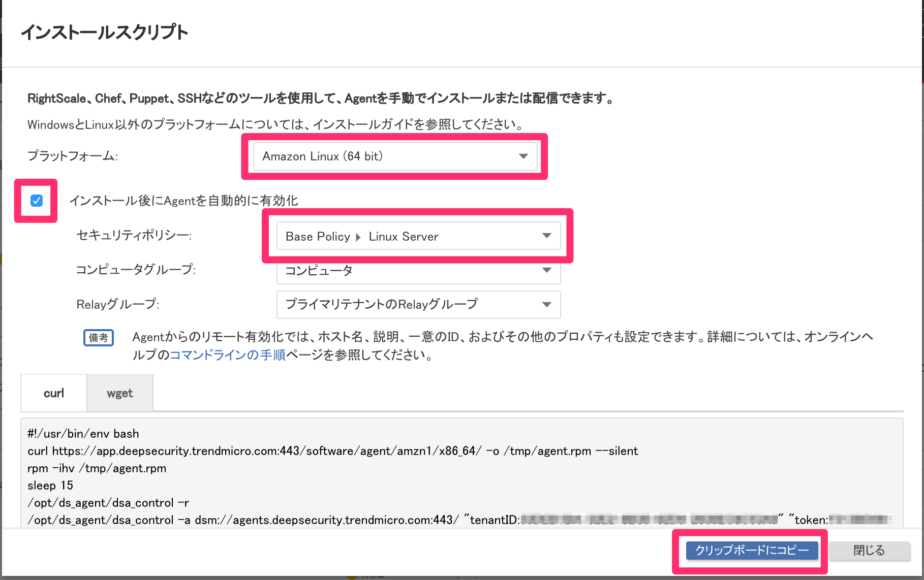Click クリップボードにコピー to copy the script

click(x=752, y=550)
